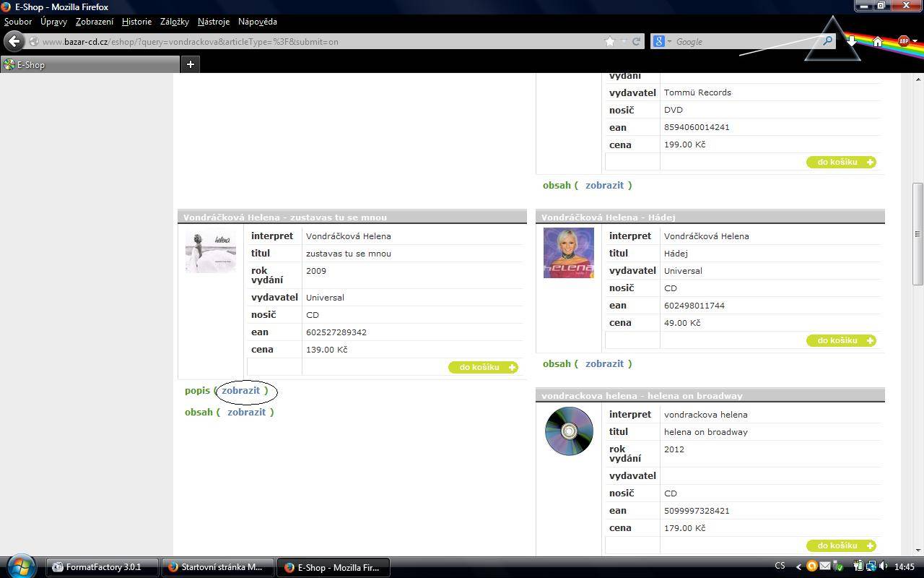
Task: Add helena on broadway to cart
Action: click(841, 545)
